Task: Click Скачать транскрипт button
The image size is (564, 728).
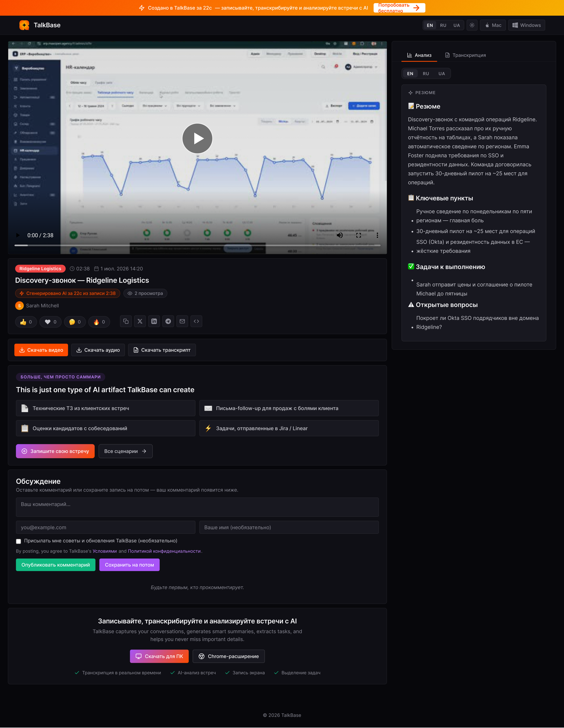Action: coord(162,350)
